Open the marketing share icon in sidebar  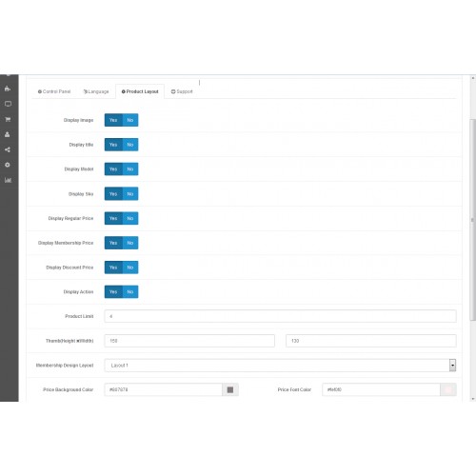pos(8,149)
